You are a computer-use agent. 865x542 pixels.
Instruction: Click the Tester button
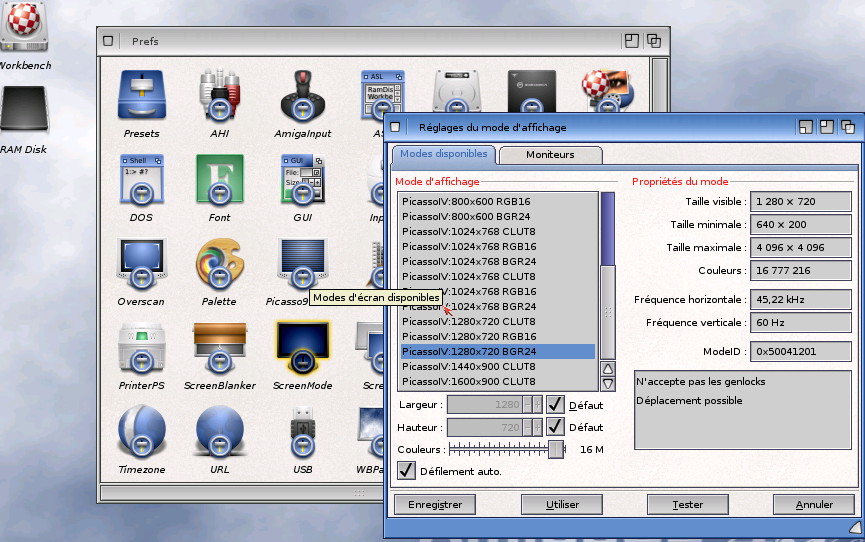(x=688, y=504)
